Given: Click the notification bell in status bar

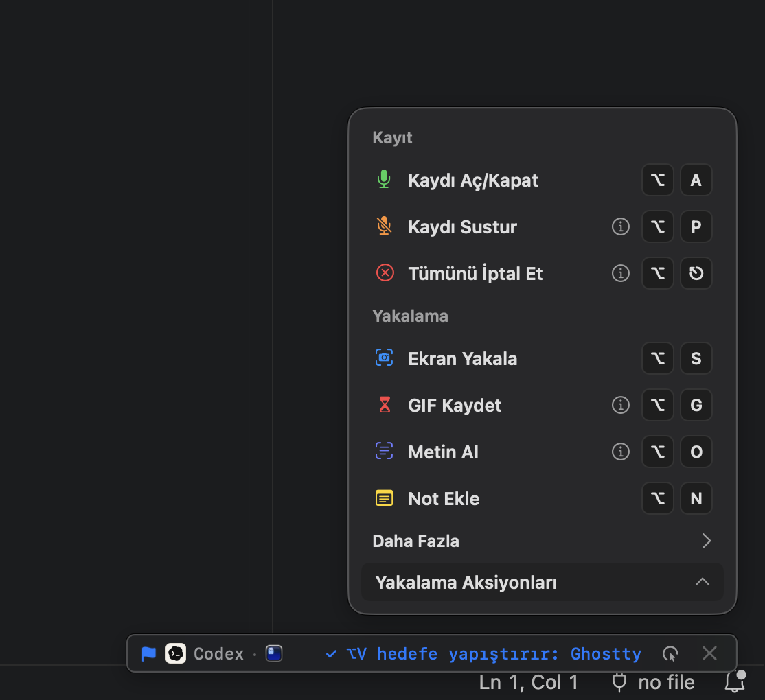Looking at the screenshot, I should tap(735, 681).
